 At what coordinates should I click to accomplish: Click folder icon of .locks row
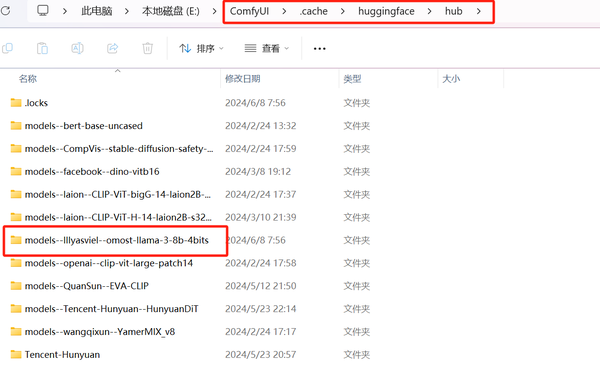[x=16, y=103]
